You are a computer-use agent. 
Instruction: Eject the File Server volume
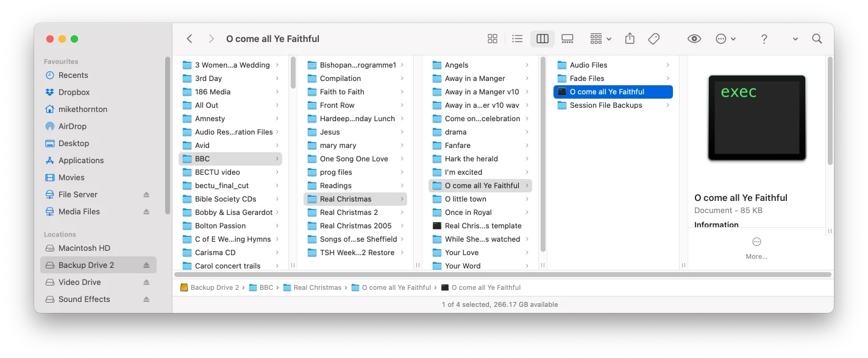point(146,195)
